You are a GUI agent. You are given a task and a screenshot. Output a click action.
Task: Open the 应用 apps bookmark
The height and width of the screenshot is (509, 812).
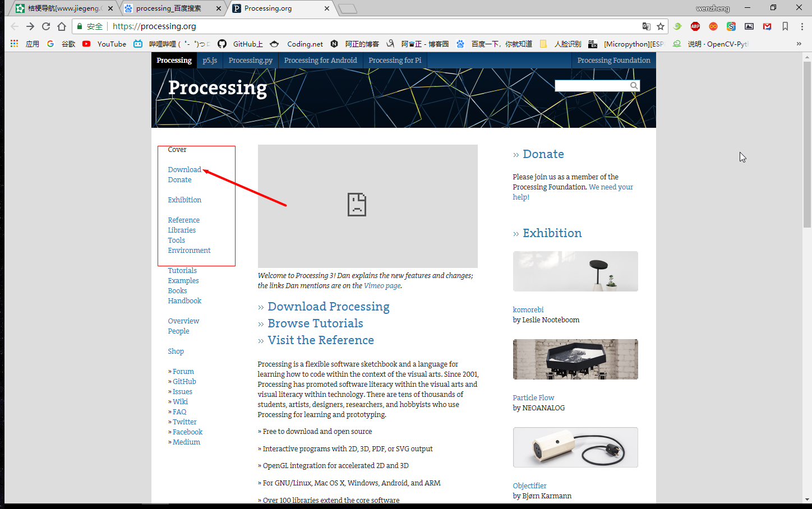click(x=25, y=44)
